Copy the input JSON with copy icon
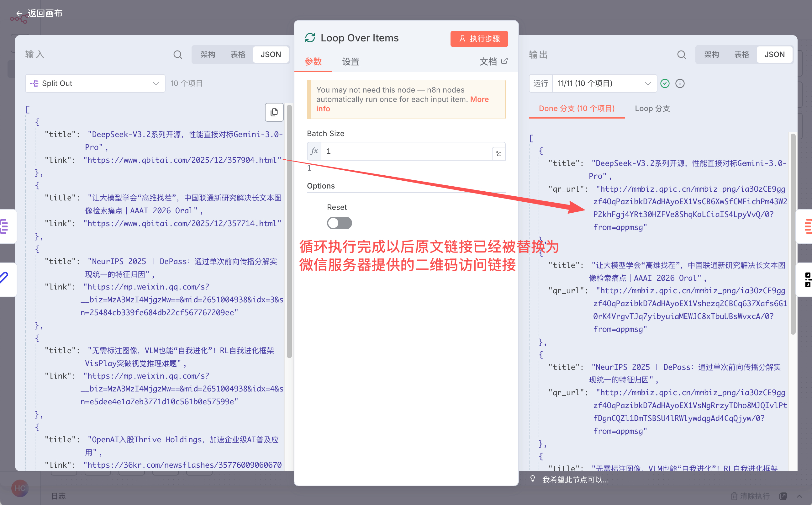 tap(274, 112)
